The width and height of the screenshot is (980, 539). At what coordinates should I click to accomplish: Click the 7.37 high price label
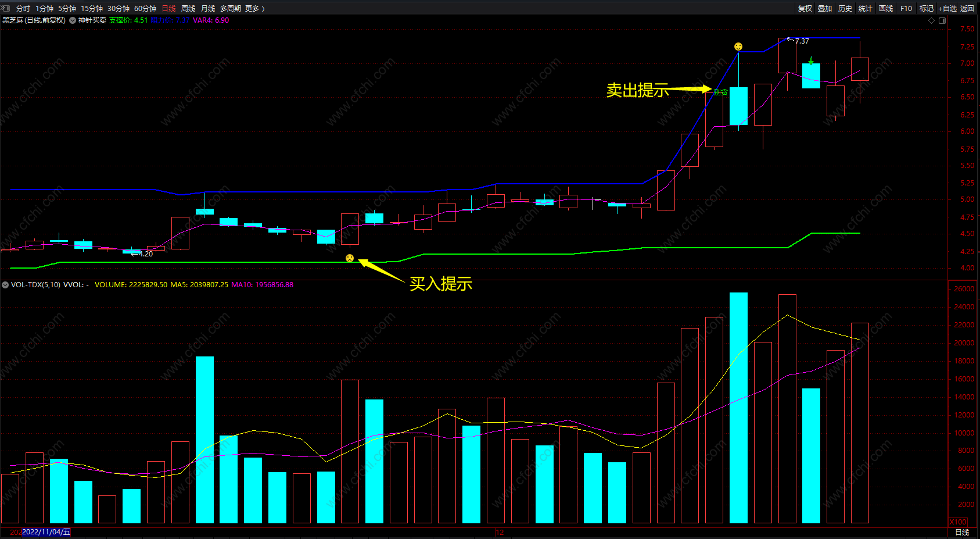pyautogui.click(x=802, y=41)
